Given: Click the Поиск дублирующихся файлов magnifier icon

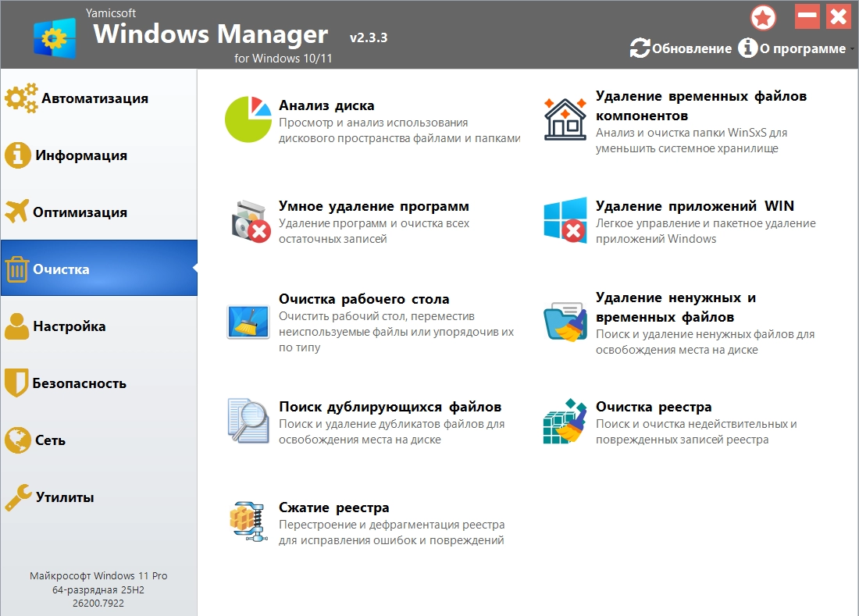Looking at the screenshot, I should pos(248,421).
